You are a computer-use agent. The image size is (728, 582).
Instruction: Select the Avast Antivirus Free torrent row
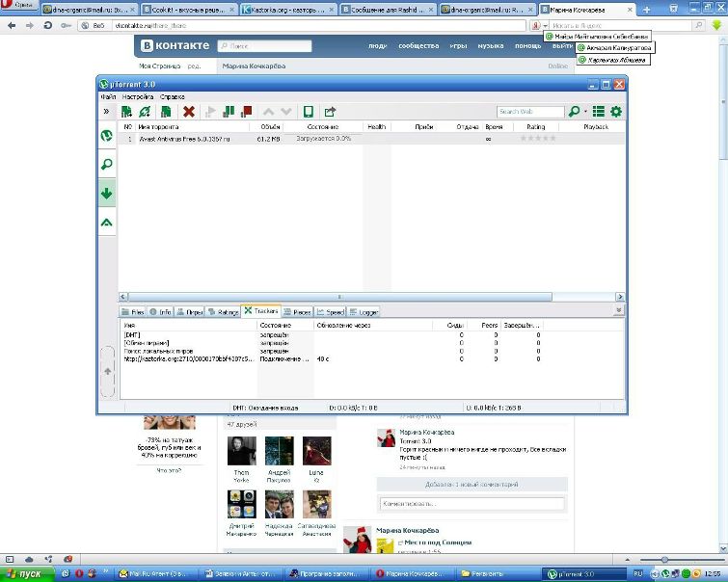pyautogui.click(x=371, y=139)
